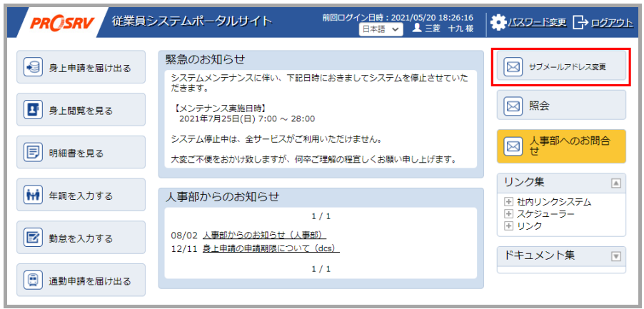
Task: Click スケジューラー in the link tree
Action: click(546, 214)
